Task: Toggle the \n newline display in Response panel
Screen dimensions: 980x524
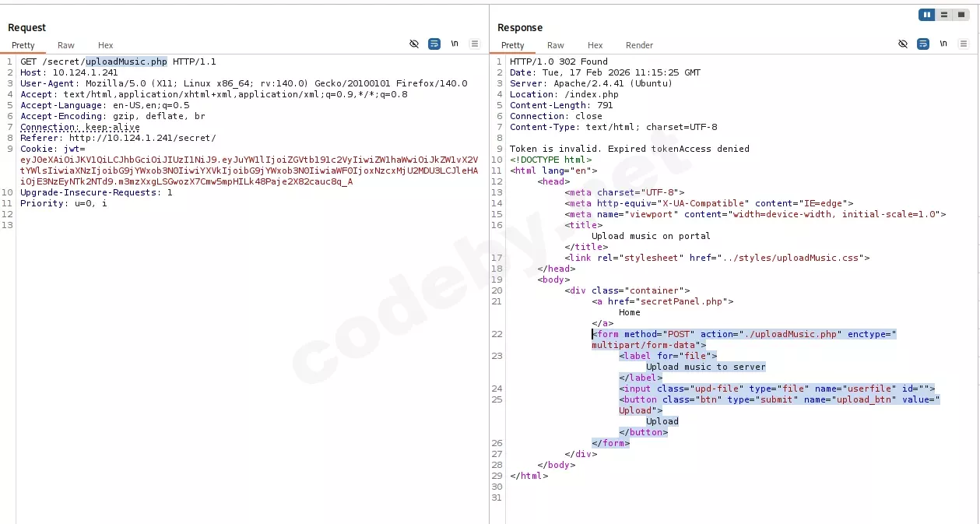Action: point(943,44)
